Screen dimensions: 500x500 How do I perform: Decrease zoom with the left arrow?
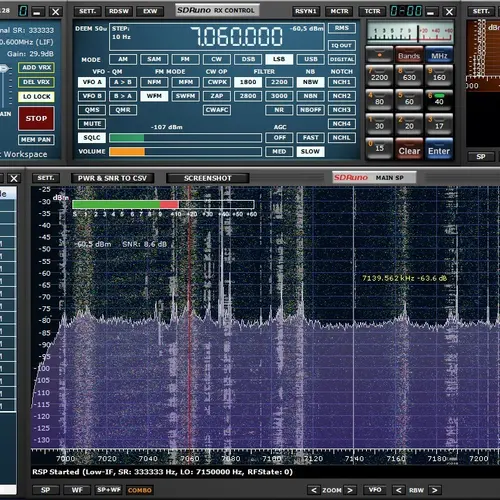click(313, 490)
